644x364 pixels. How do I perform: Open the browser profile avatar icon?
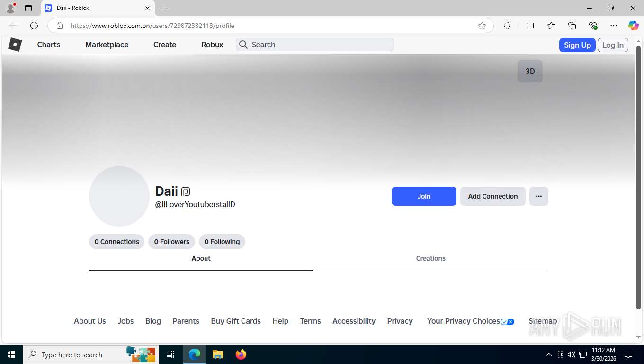pyautogui.click(x=10, y=8)
